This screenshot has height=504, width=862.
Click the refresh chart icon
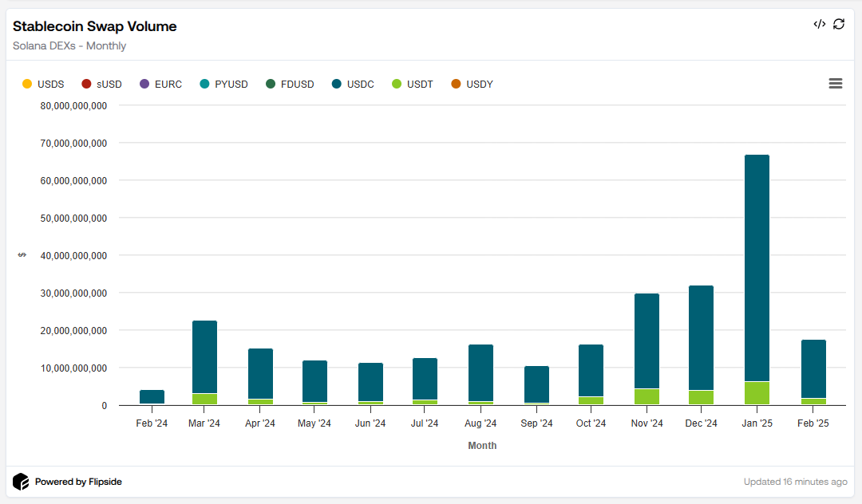tap(839, 24)
